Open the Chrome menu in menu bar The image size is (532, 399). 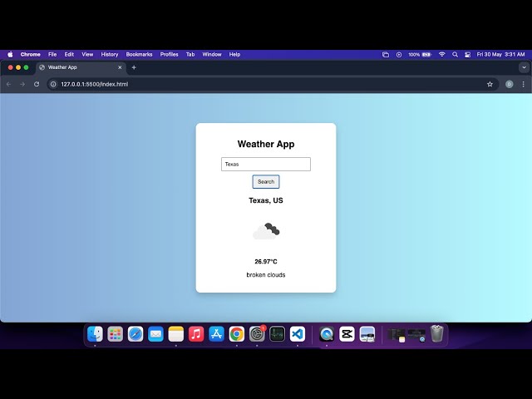click(x=30, y=54)
